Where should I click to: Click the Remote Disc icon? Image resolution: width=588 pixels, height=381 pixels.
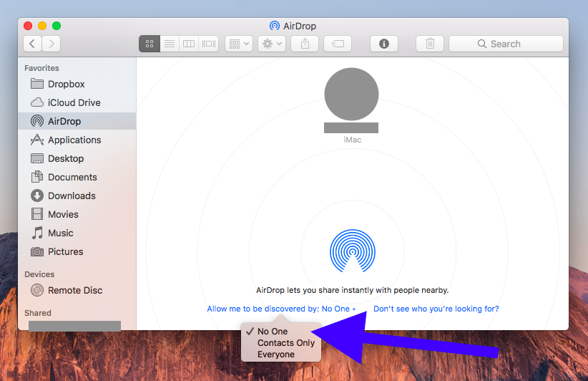point(36,290)
